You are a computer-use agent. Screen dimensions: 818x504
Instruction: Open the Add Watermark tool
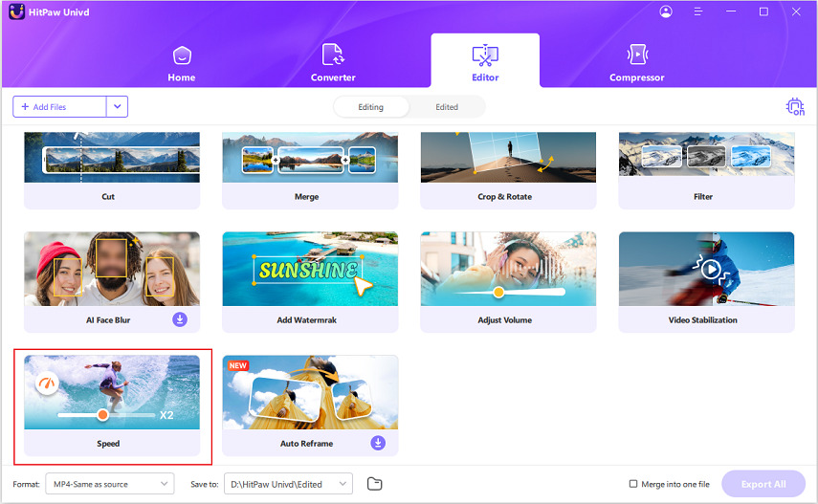tap(310, 282)
